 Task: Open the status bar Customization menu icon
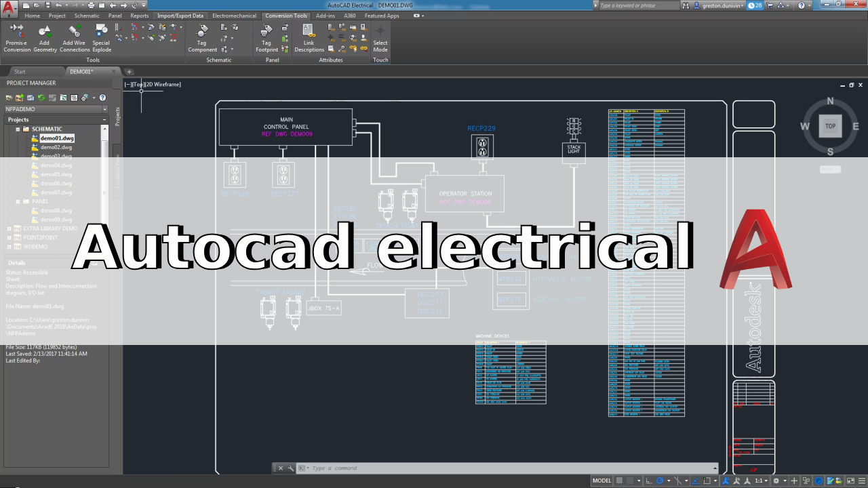coord(862,481)
